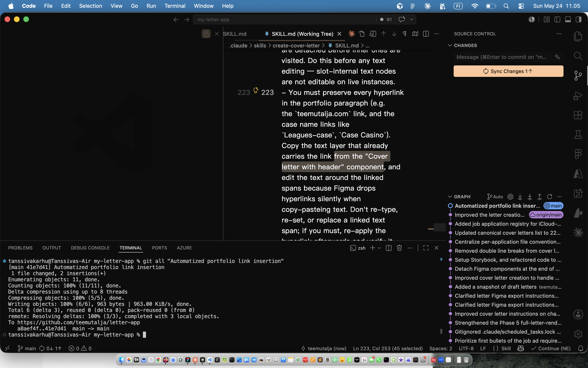Switch to the OUTPUT panel tab

tap(52, 248)
